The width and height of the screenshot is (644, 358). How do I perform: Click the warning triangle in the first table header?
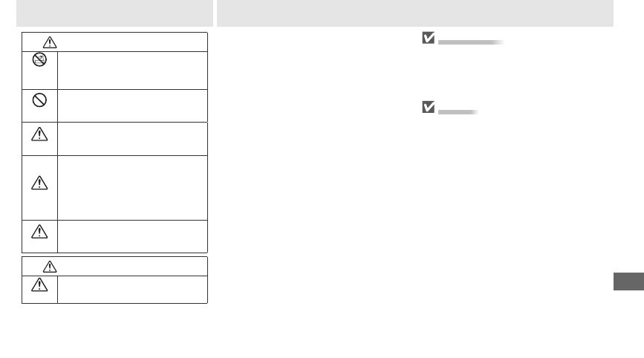(50, 42)
